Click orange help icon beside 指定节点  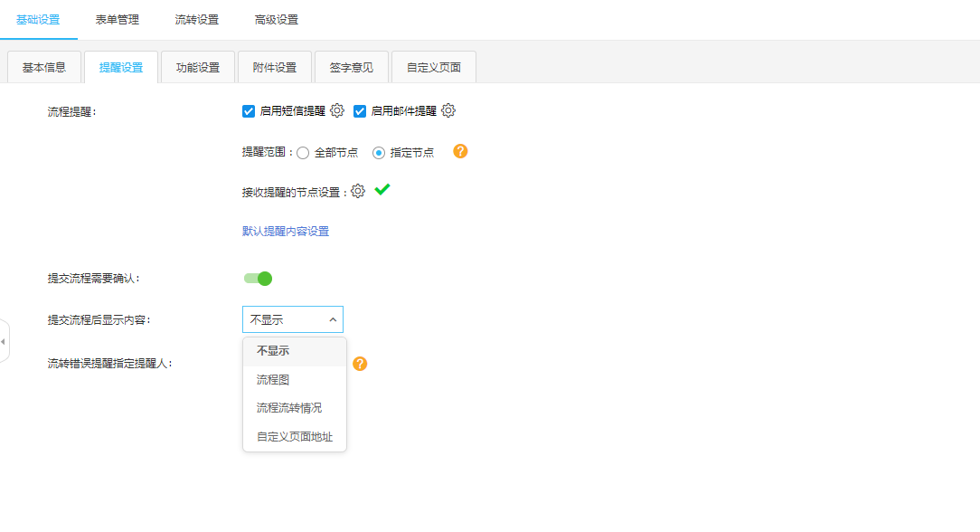[x=460, y=151]
